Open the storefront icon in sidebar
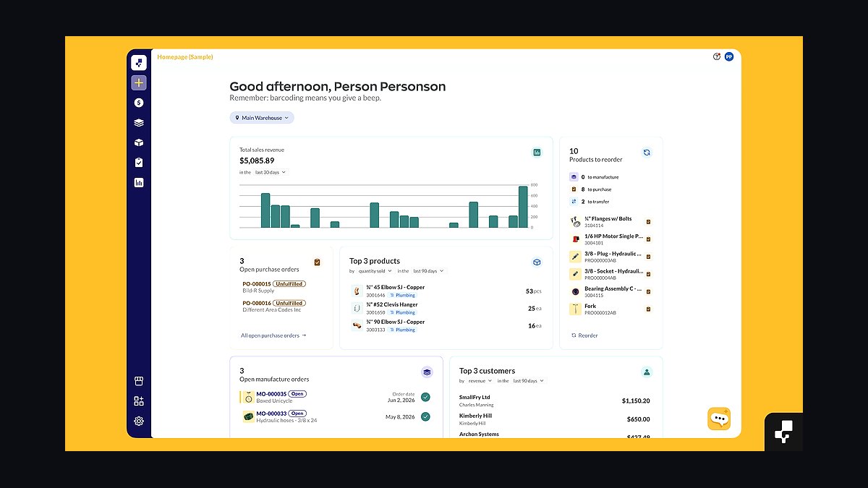This screenshot has width=868, height=488. click(x=139, y=381)
